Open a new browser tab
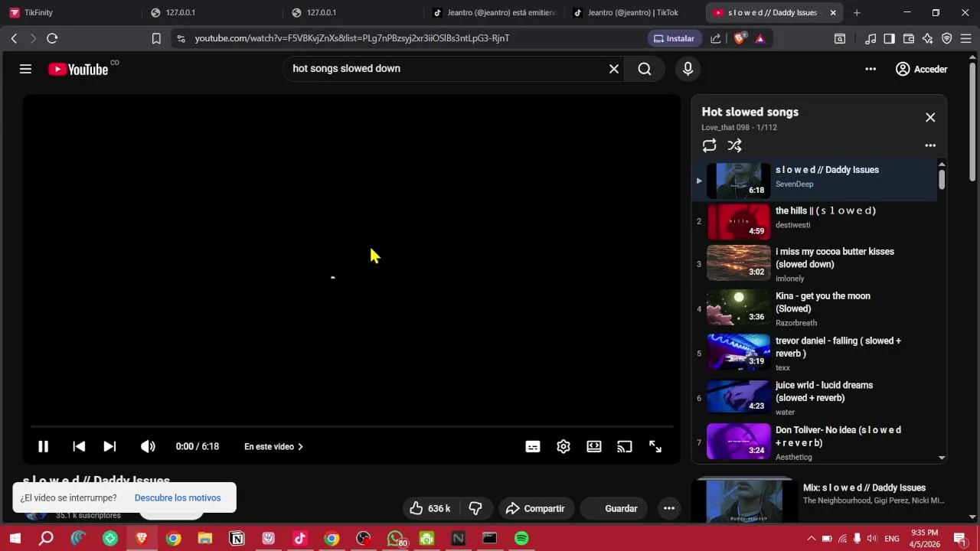Viewport: 980px width, 551px height. [x=857, y=12]
